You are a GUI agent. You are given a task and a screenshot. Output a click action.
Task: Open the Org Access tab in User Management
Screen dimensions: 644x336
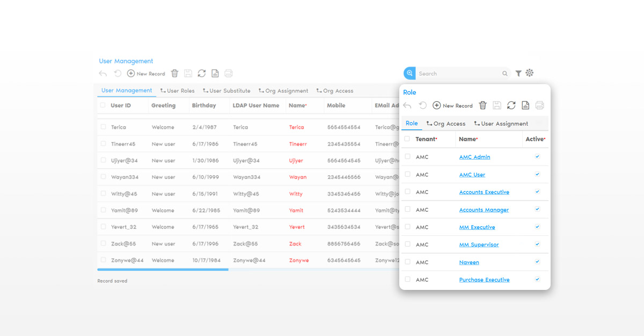click(334, 91)
